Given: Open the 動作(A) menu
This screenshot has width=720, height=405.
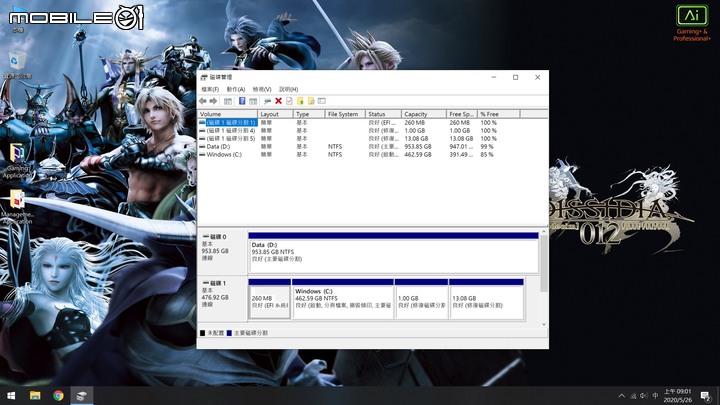Looking at the screenshot, I should coord(236,89).
